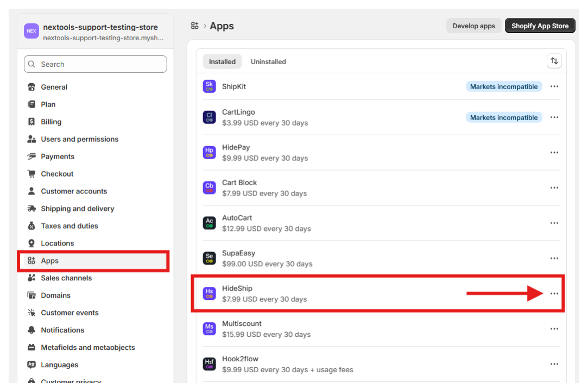Open the nextools-support-testing-store store avatar
The height and width of the screenshot is (383, 588).
(x=31, y=31)
